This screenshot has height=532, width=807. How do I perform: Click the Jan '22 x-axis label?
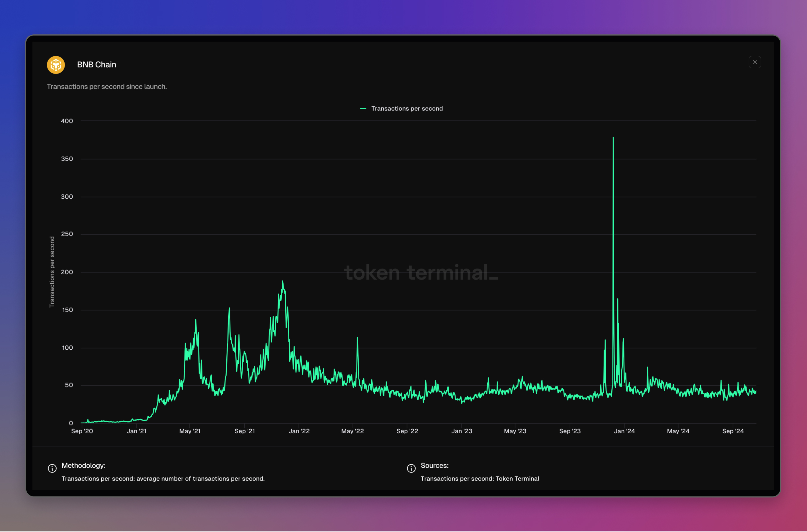click(x=299, y=431)
